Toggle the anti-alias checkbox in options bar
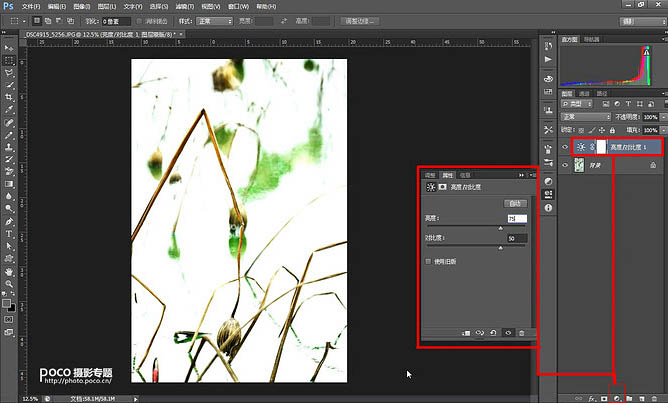 139,21
